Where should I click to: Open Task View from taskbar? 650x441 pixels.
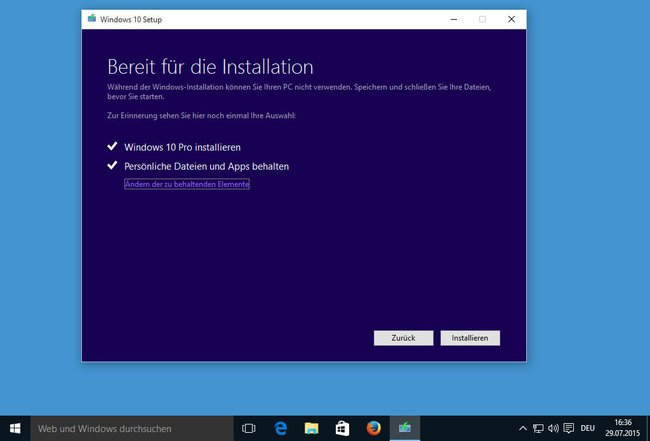tap(249, 429)
